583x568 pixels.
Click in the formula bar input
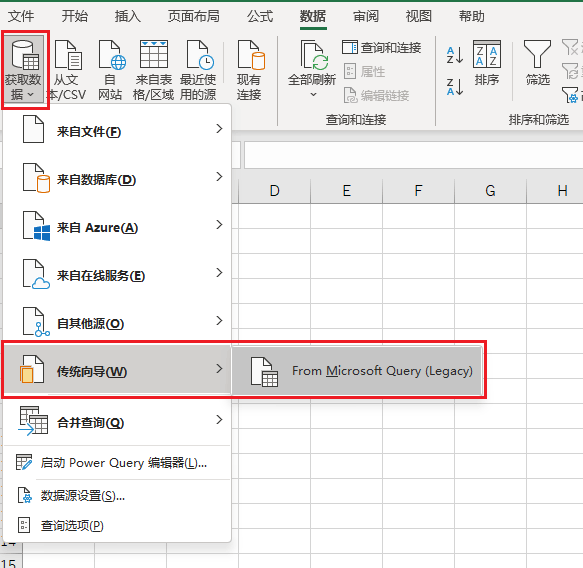click(x=413, y=155)
